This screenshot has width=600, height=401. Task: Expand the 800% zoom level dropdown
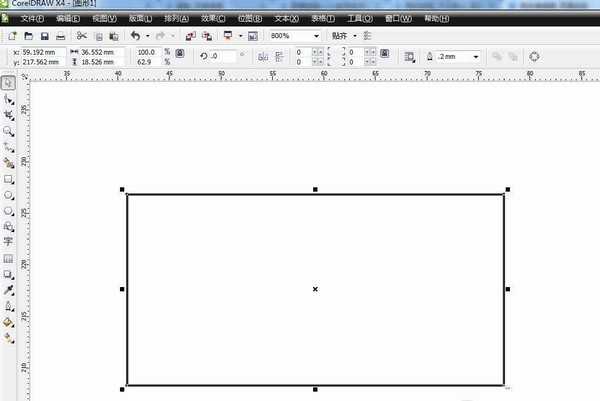(x=316, y=36)
